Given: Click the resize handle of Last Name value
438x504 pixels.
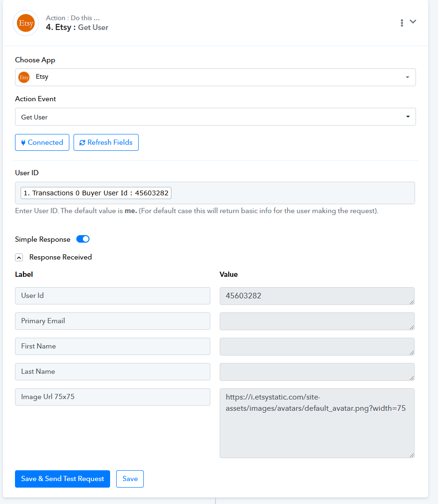Looking at the screenshot, I should (412, 378).
